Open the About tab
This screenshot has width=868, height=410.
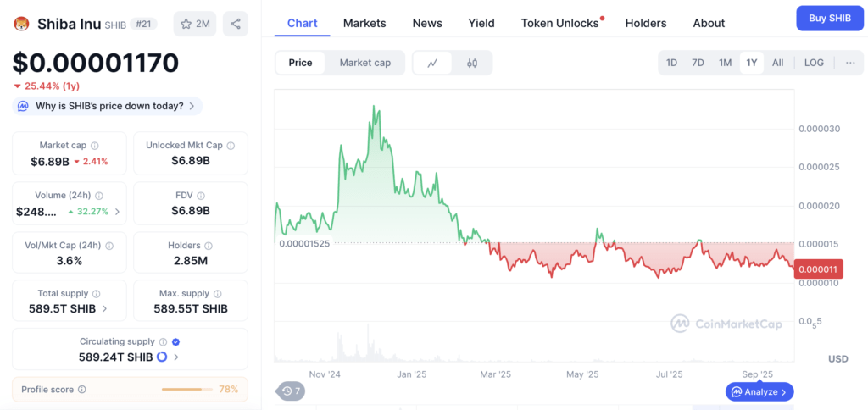pos(709,23)
